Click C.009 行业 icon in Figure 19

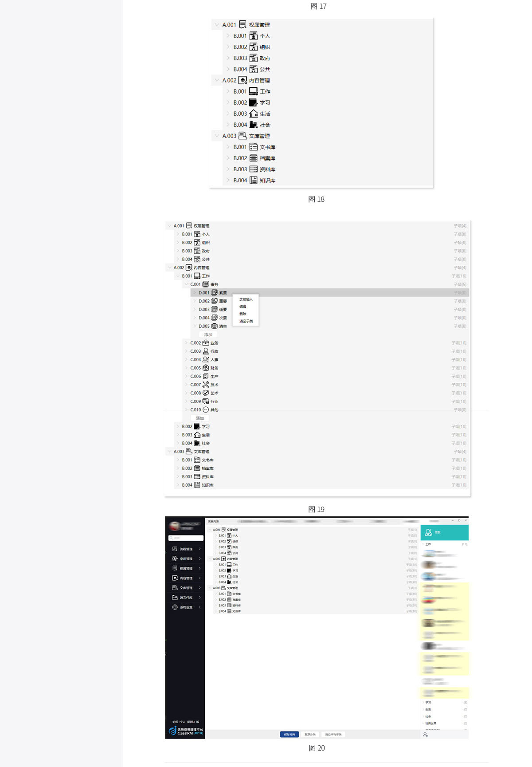click(206, 401)
